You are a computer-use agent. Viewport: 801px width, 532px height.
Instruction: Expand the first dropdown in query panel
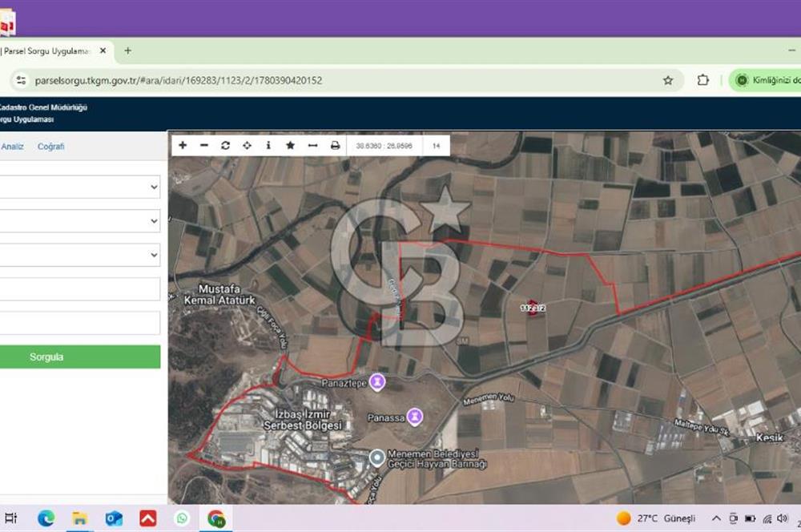[80, 187]
